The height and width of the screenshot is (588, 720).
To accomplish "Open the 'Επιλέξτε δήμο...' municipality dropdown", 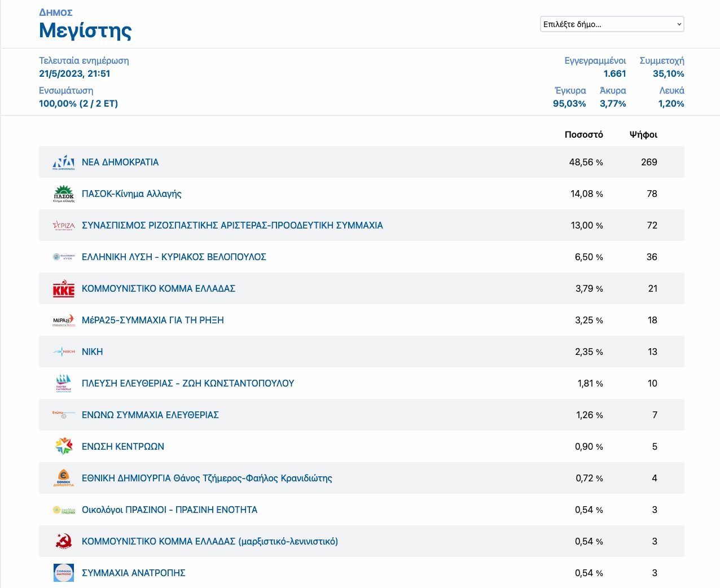I will pyautogui.click(x=612, y=24).
